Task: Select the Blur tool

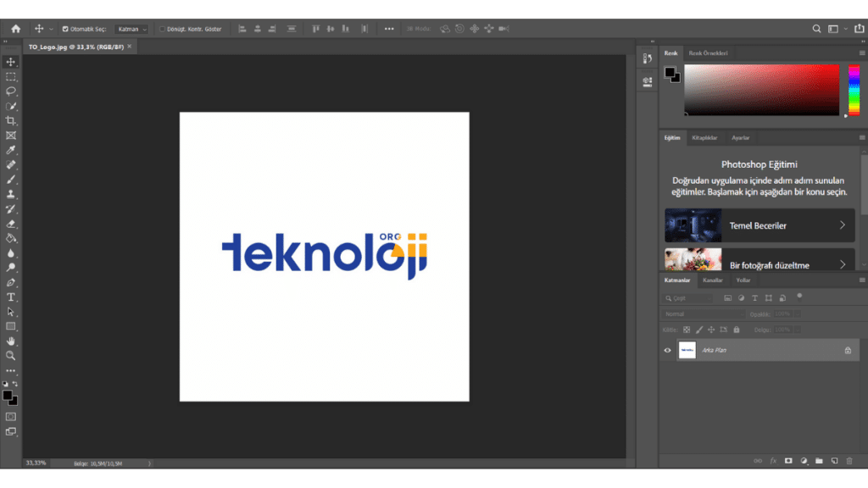Action: pos(10,252)
